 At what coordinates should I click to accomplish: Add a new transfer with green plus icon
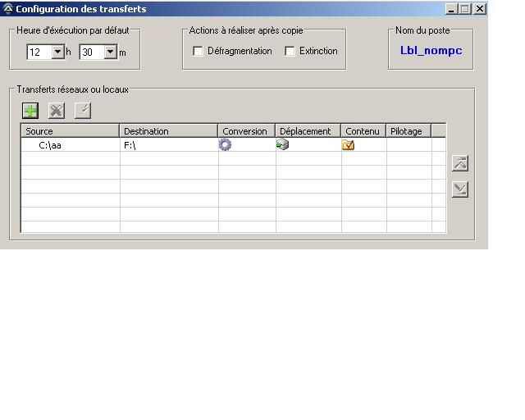pos(30,111)
